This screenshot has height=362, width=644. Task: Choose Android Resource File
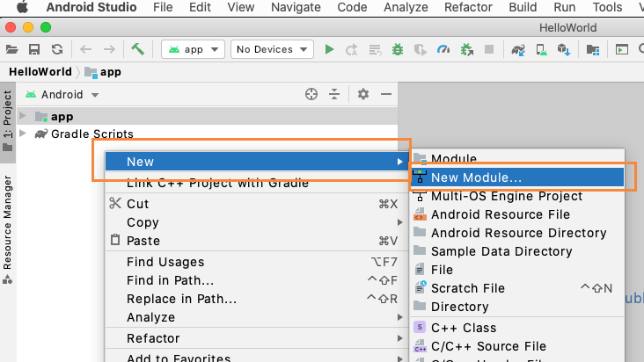(517, 214)
